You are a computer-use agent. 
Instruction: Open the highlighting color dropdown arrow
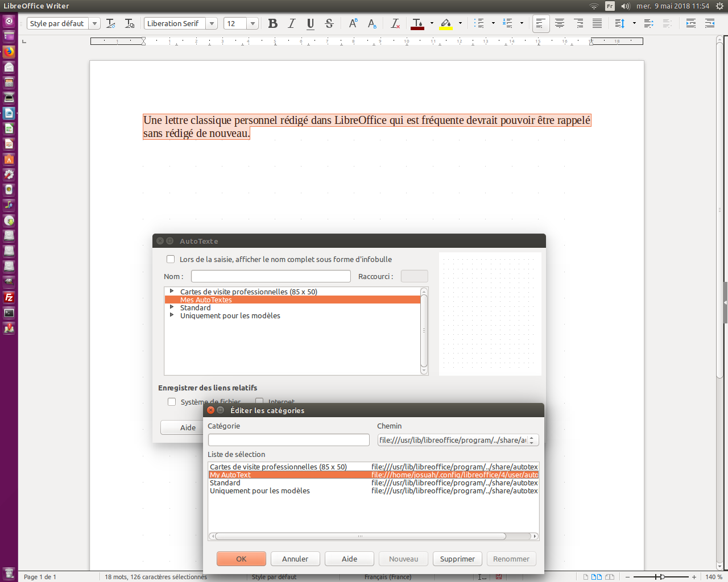[460, 23]
